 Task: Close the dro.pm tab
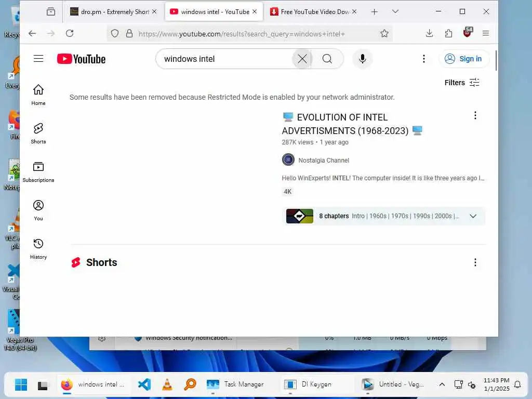(x=154, y=11)
